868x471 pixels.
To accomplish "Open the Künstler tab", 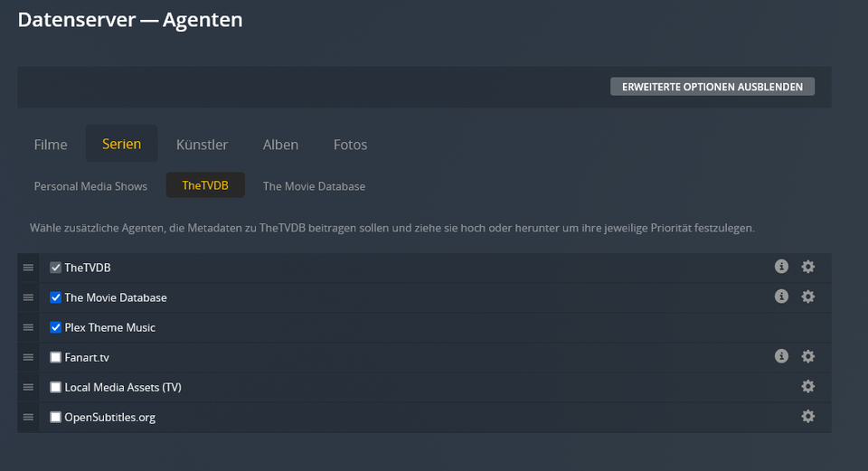I will tap(202, 145).
